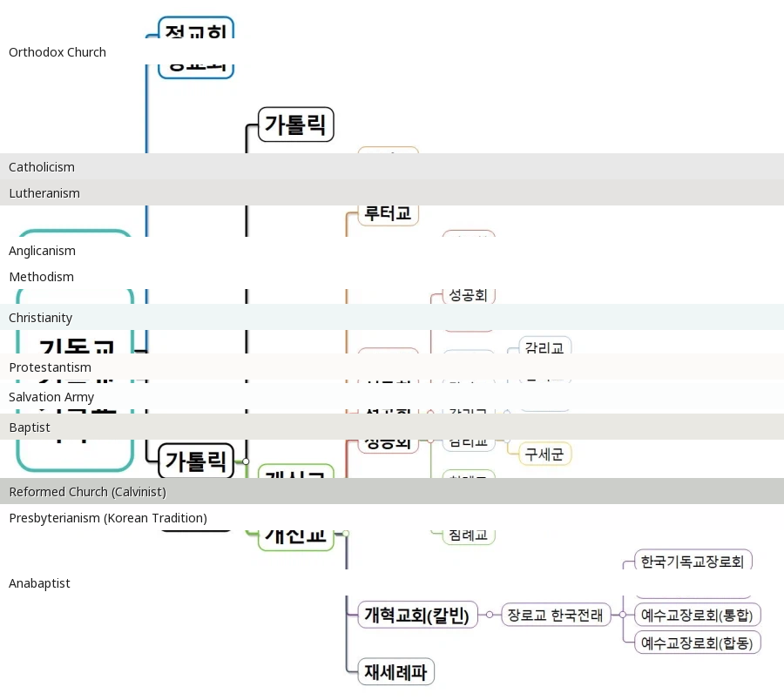The width and height of the screenshot is (784, 700).
Task: Click the 한국기독교장로회 node
Action: 693,562
